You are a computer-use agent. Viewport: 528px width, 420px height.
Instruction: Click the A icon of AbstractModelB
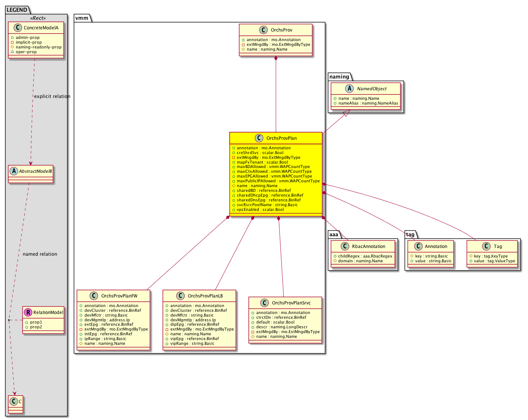(14, 171)
